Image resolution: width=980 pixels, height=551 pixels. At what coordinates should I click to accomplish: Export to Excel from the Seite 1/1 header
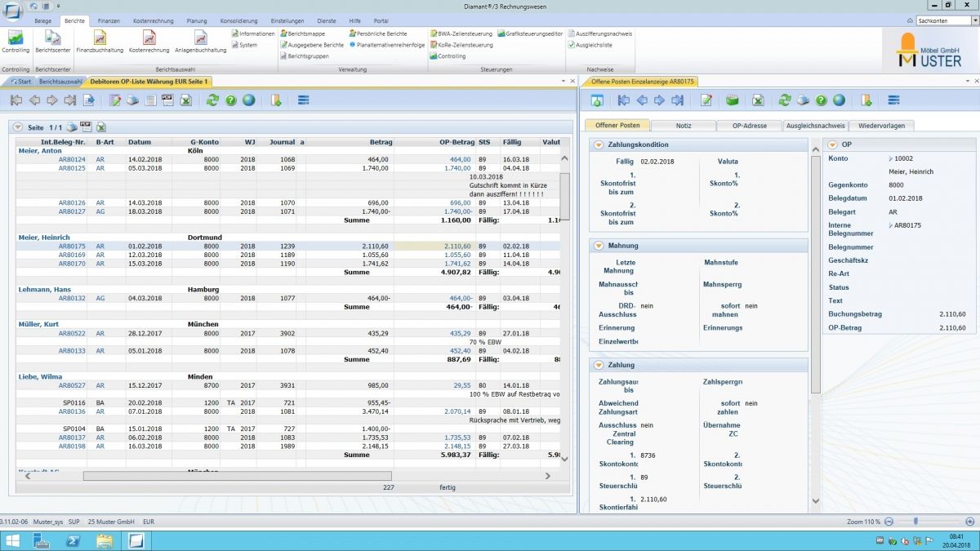(x=101, y=127)
